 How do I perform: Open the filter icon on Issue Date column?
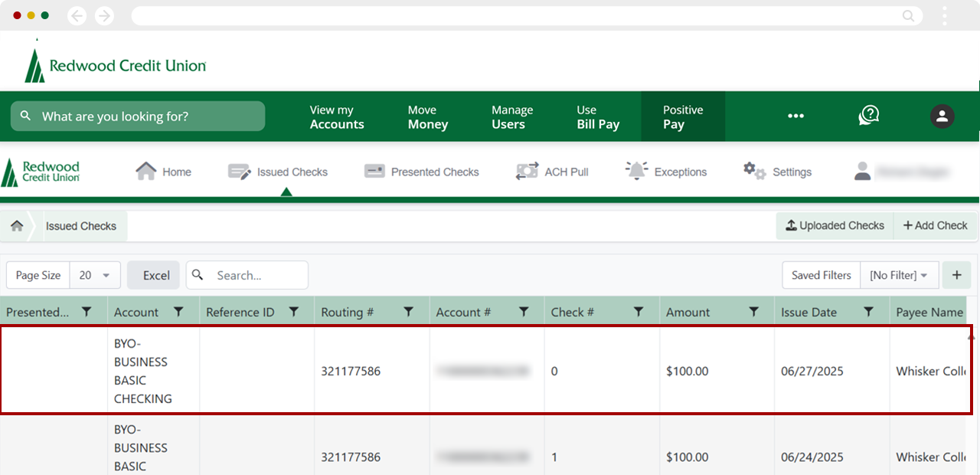(868, 312)
